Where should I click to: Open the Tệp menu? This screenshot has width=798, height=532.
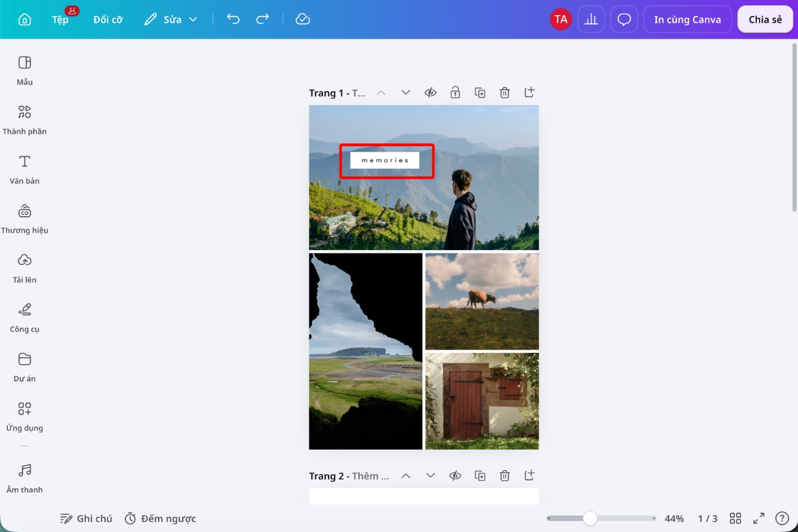pyautogui.click(x=61, y=19)
